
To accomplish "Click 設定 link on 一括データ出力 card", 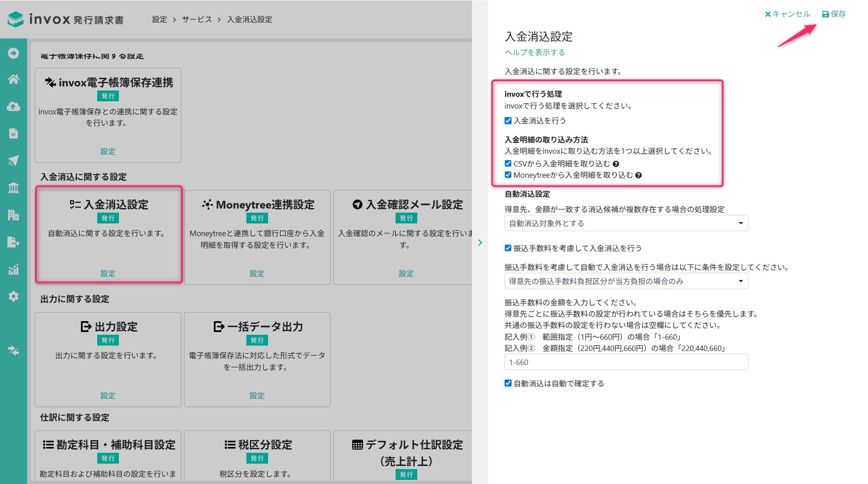I will 257,396.
